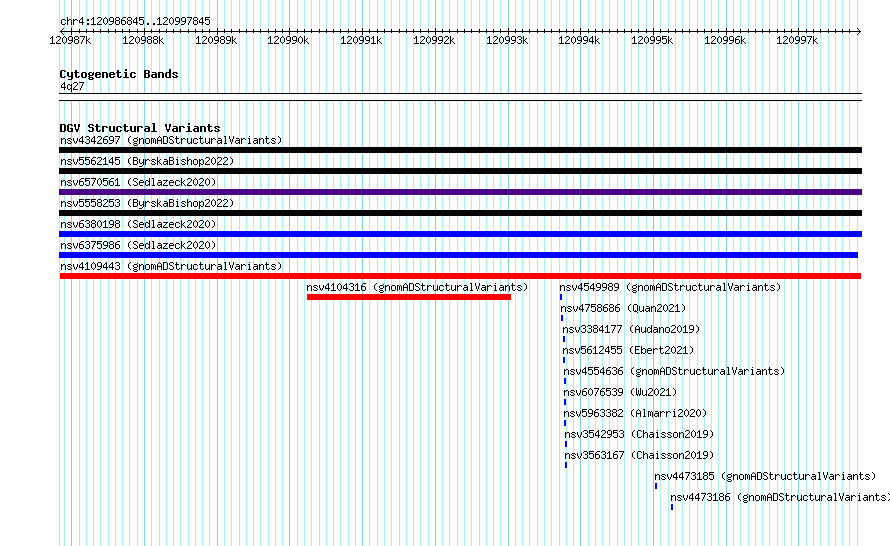Screen dimensions: 890x546
Task: Click the chr4:120986845..120997845 region label
Action: click(135, 21)
